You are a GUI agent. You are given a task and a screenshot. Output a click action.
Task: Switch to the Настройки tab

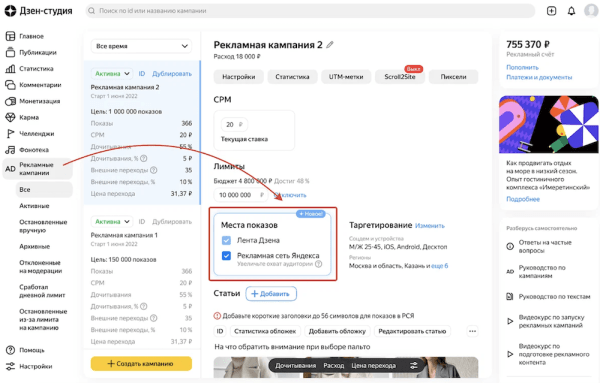click(238, 77)
